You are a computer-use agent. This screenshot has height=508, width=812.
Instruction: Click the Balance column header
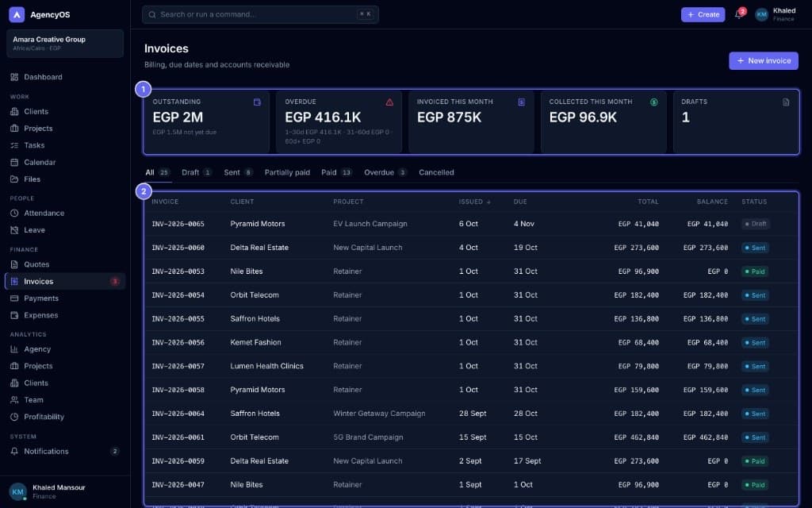[x=712, y=202]
